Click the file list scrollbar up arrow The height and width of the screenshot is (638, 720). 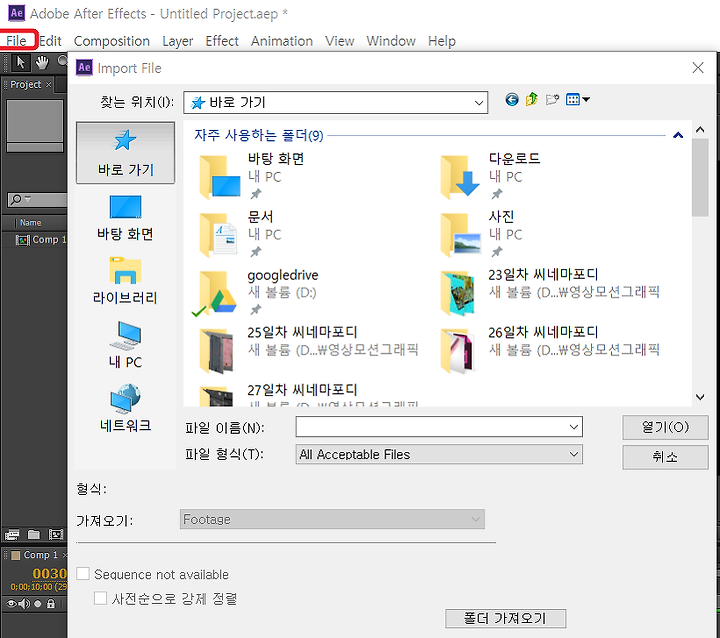[x=700, y=130]
